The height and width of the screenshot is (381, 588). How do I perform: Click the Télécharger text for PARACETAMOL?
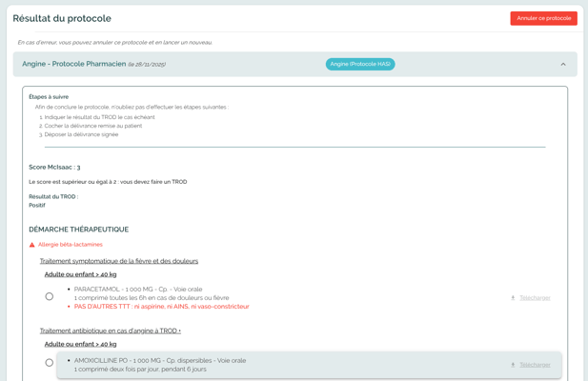click(x=535, y=298)
